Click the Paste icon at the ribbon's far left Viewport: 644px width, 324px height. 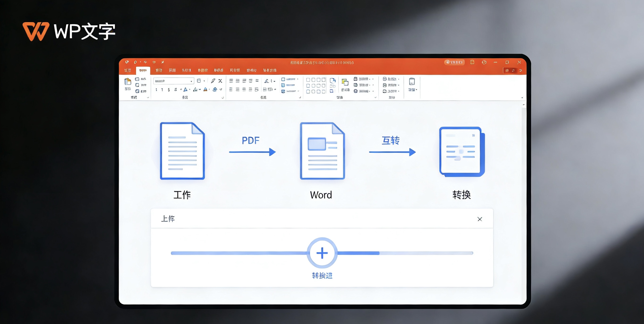tap(128, 82)
